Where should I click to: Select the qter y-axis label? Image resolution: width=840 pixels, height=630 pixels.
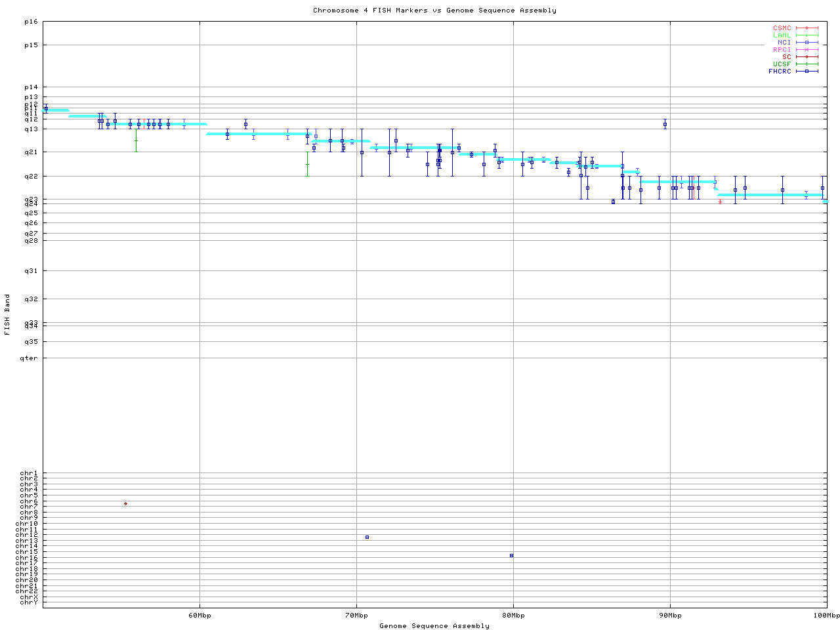pyautogui.click(x=29, y=358)
